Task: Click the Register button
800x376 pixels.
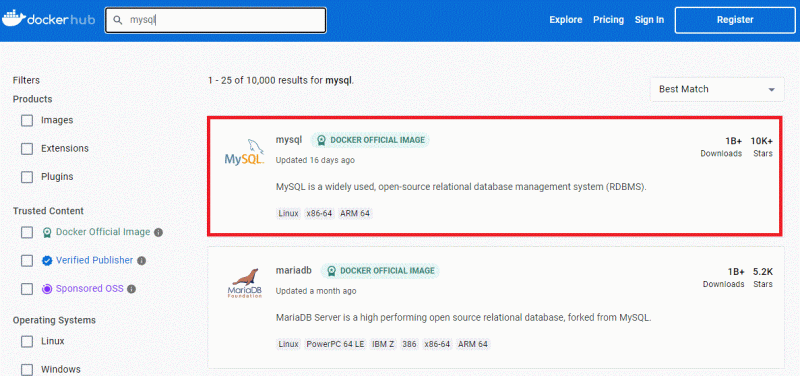Action: 735,20
